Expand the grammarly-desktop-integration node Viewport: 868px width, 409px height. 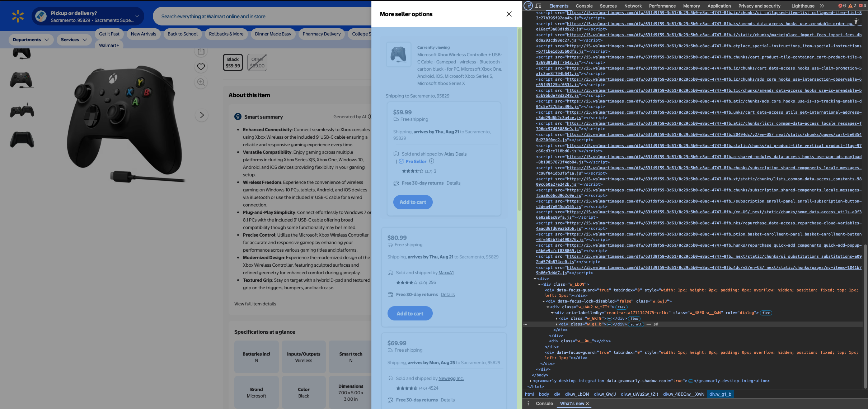click(531, 381)
